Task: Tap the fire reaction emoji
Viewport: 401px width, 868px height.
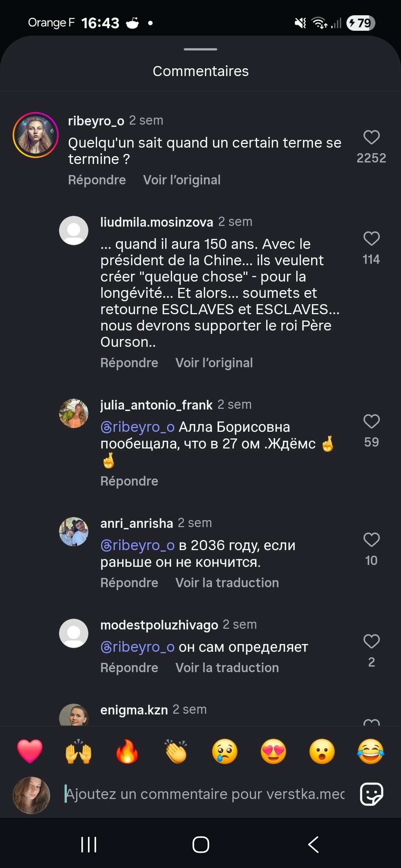Action: (127, 752)
